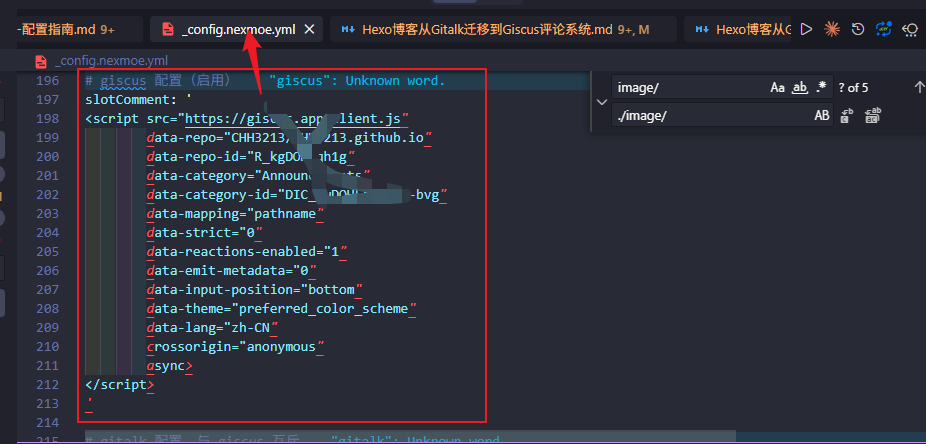Click the data-lang="zh-CN" line
This screenshot has height=444, width=926.
[x=212, y=328]
